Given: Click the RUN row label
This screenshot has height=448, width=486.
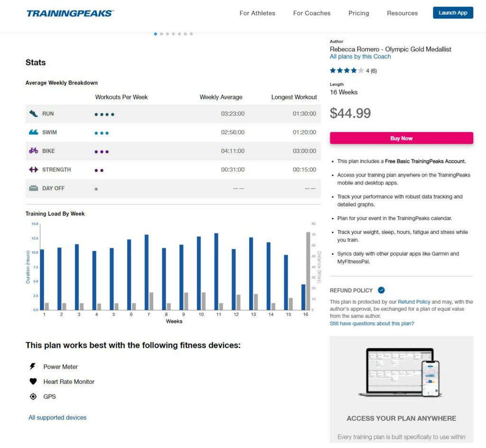Looking at the screenshot, I should [48, 114].
